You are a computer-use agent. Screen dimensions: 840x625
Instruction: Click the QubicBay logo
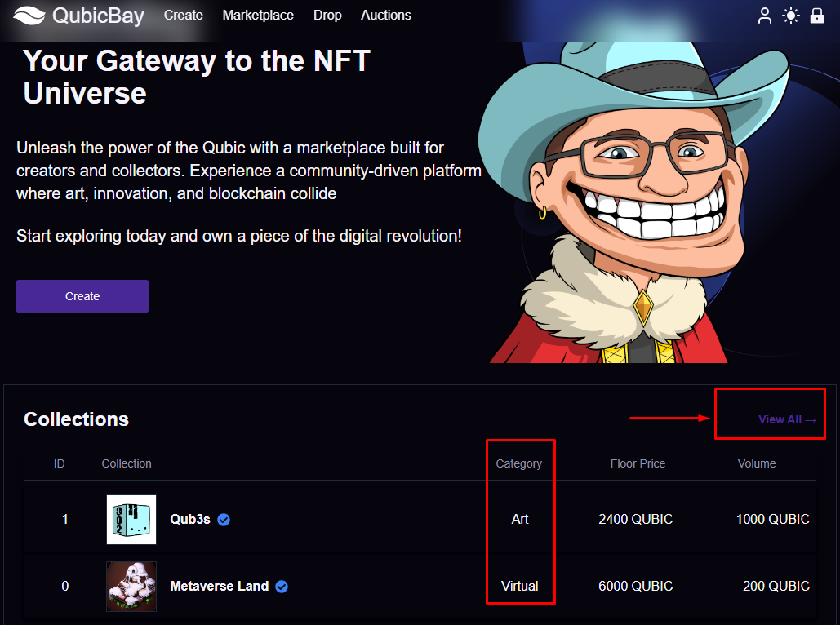[x=78, y=15]
